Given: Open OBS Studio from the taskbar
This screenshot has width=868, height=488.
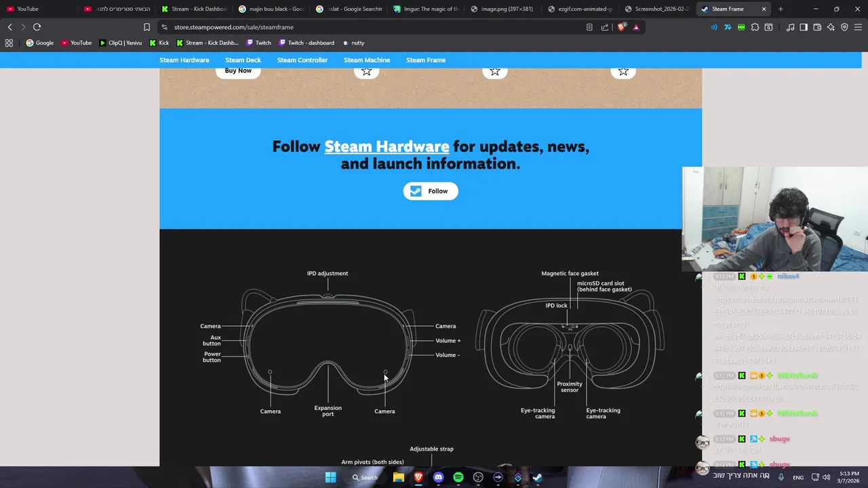Looking at the screenshot, I should (x=478, y=477).
